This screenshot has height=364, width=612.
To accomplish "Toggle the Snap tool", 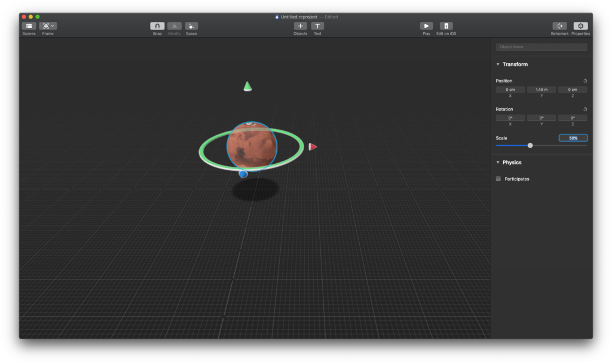I will (157, 26).
